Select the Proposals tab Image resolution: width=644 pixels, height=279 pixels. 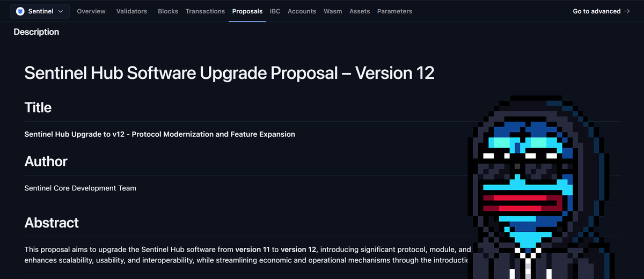[247, 11]
